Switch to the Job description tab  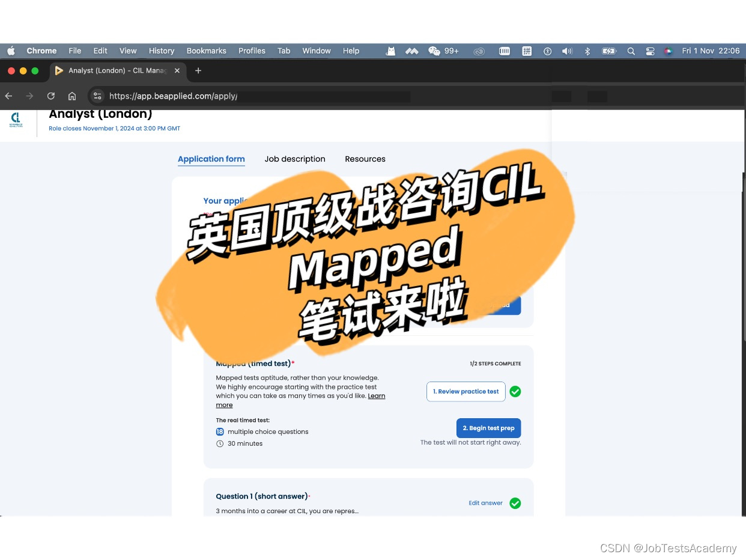295,159
